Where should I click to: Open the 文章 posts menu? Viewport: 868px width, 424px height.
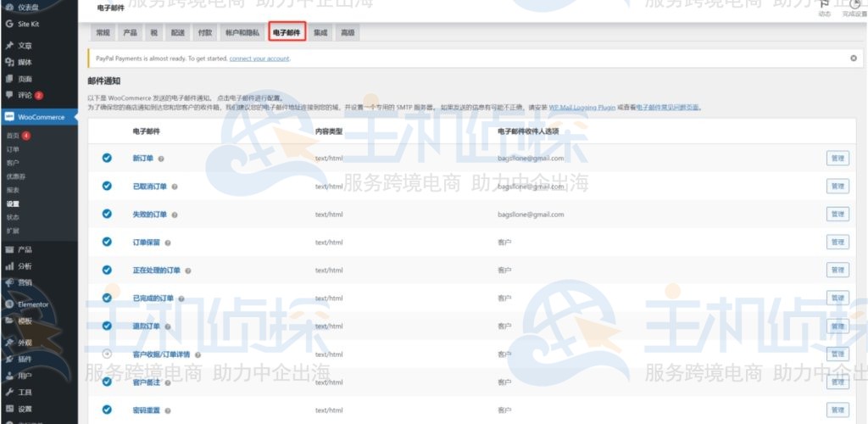(25, 46)
